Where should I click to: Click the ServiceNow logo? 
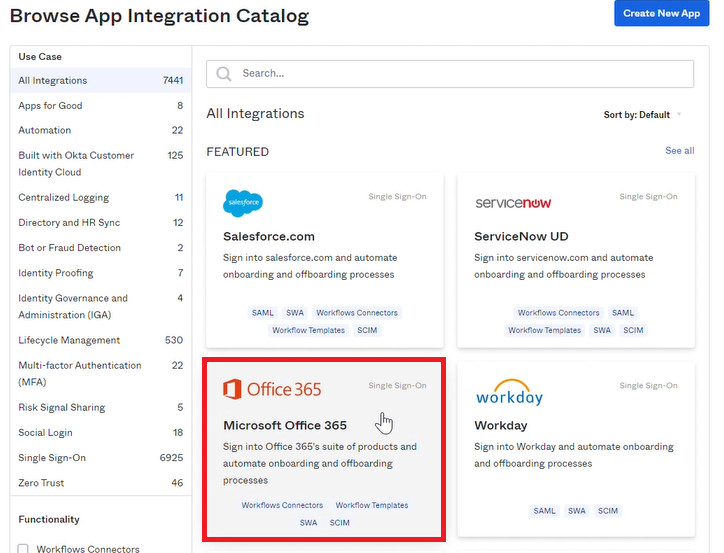[x=513, y=203]
